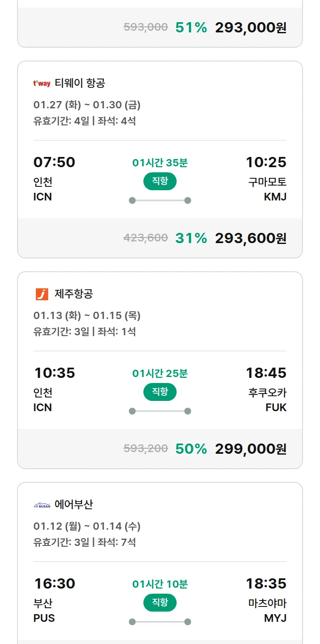Image resolution: width=320 pixels, height=644 pixels.
Task: Click the route line under the 01시간 35분 duration
Action: click(160, 200)
